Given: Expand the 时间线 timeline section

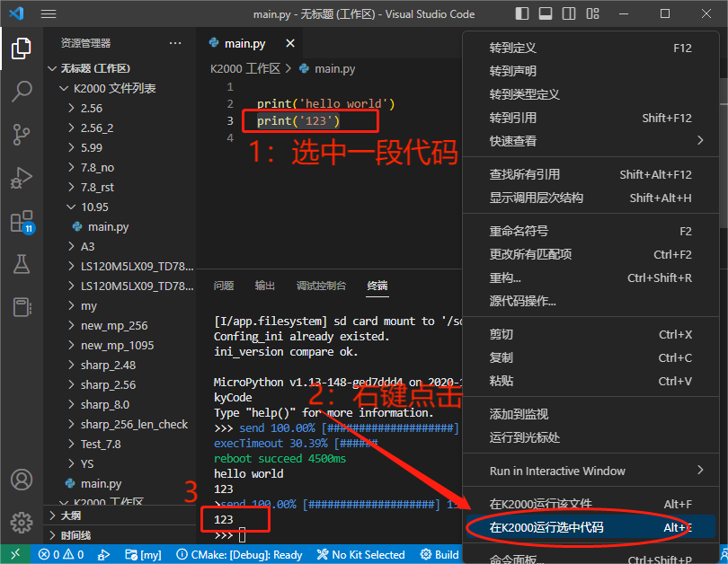Looking at the screenshot, I should point(120,535).
